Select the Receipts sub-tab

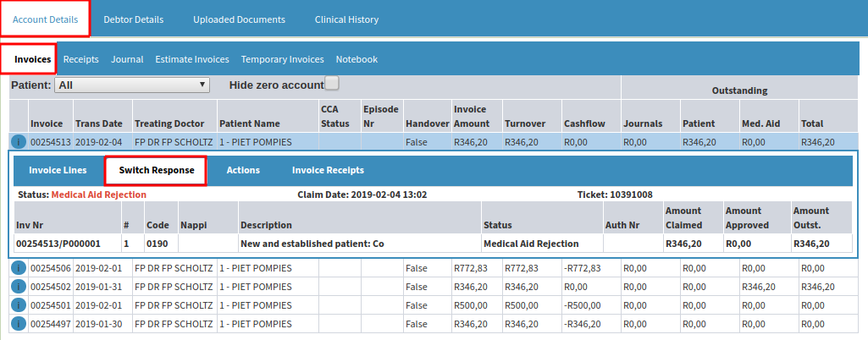click(80, 59)
